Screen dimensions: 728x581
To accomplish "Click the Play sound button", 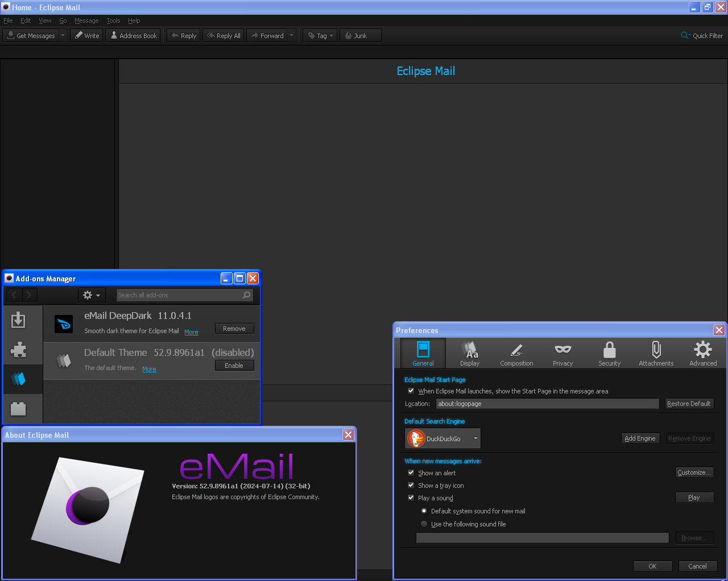I will click(694, 497).
